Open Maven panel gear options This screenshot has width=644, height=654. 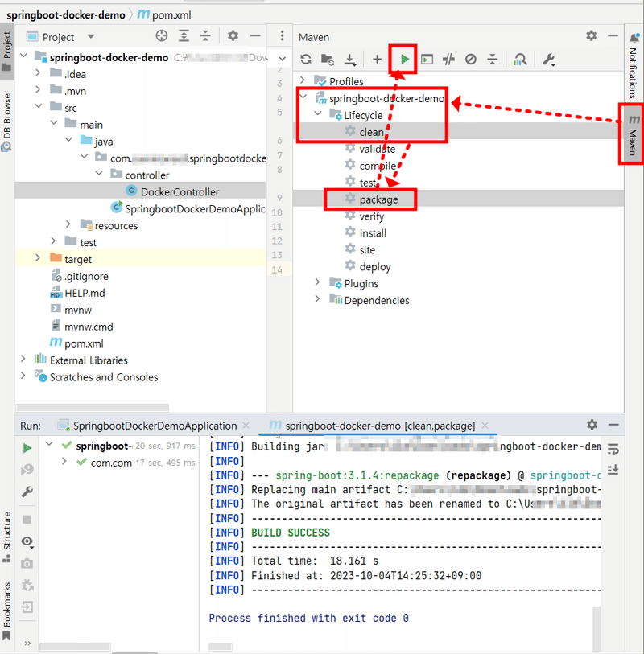591,36
